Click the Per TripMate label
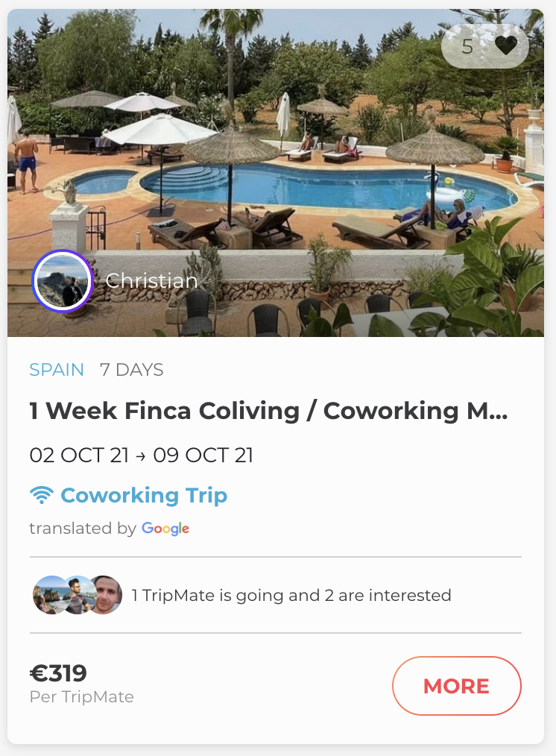This screenshot has width=556, height=756. click(x=82, y=697)
